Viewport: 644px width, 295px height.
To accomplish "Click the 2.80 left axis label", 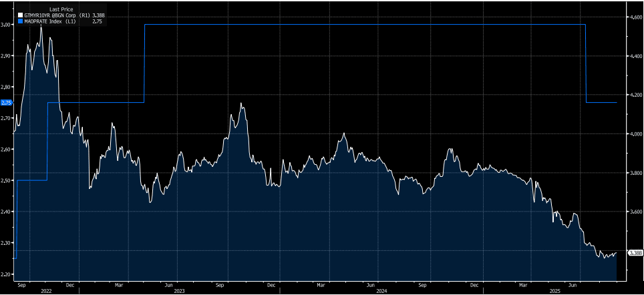I will click(x=7, y=87).
